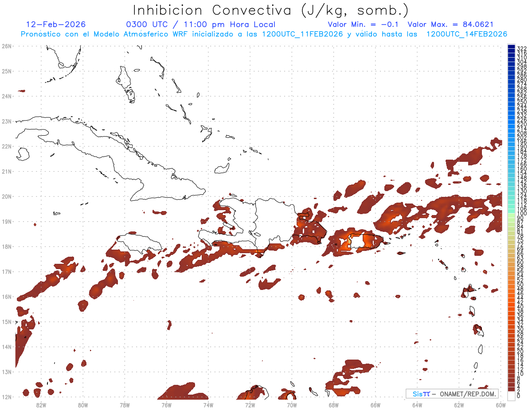Click the latitude label "23N"
Screen dimensions: 532x411
(x=6, y=121)
